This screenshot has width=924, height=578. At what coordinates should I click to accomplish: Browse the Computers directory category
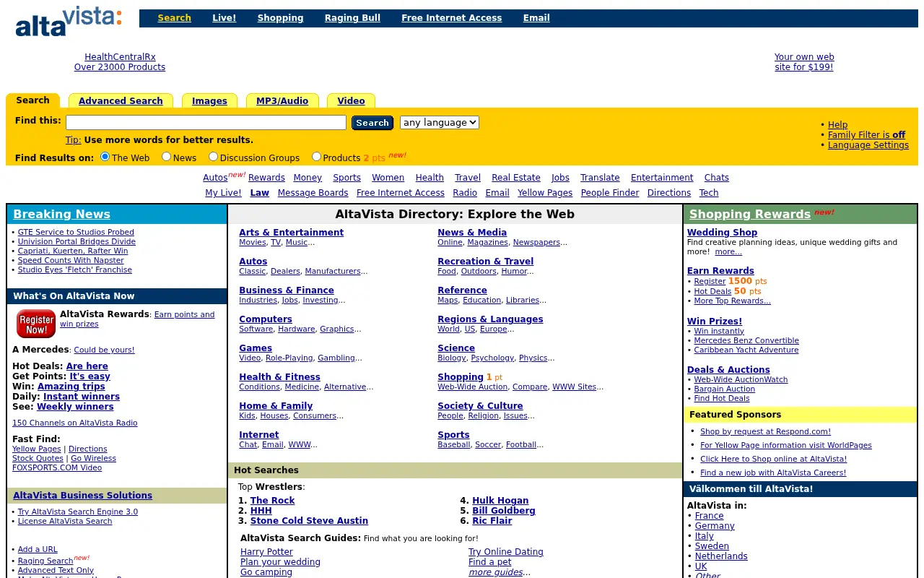click(266, 319)
